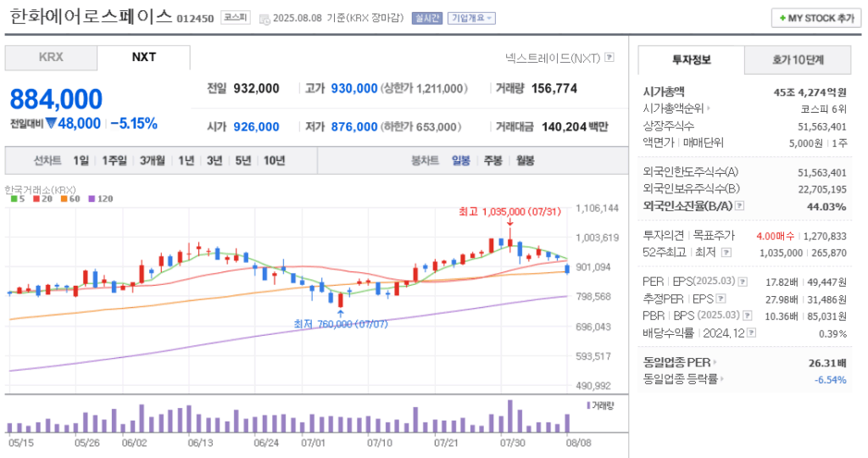Image resolution: width=868 pixels, height=458 pixels.
Task: Switch candle chart to 주봉
Action: pos(492,160)
